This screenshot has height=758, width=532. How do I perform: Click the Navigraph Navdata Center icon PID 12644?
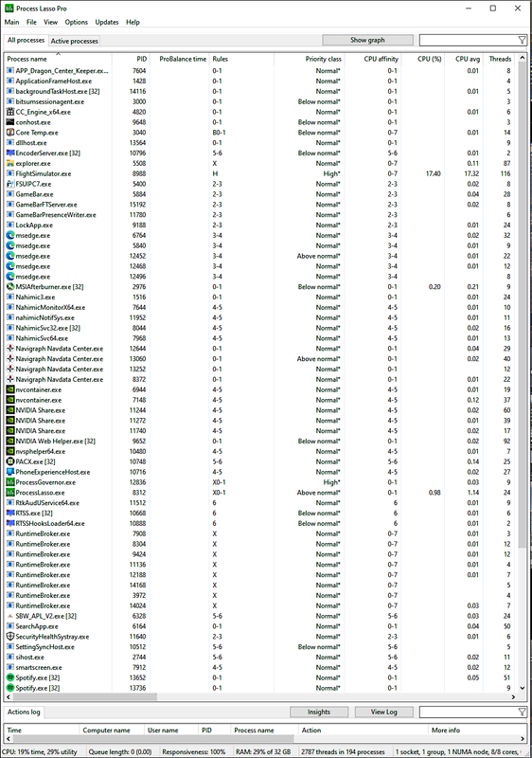(x=10, y=349)
